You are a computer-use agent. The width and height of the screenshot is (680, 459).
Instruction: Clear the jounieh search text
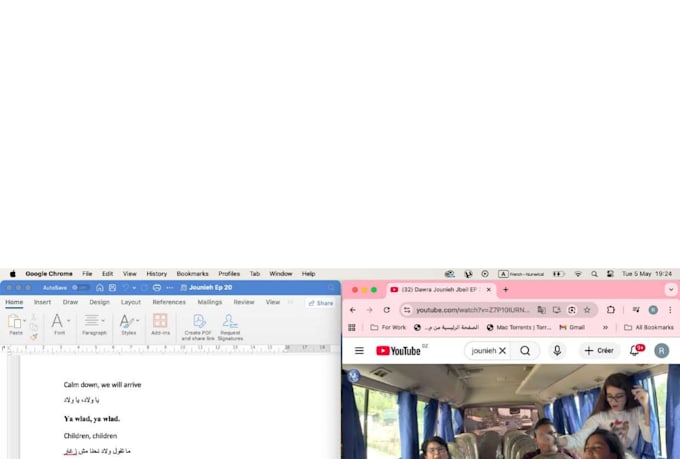502,351
